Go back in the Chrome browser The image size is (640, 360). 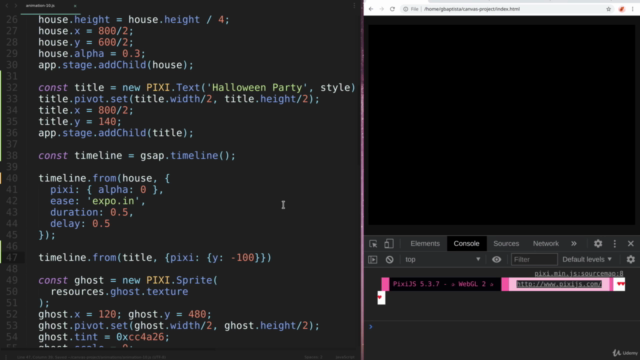click(371, 9)
